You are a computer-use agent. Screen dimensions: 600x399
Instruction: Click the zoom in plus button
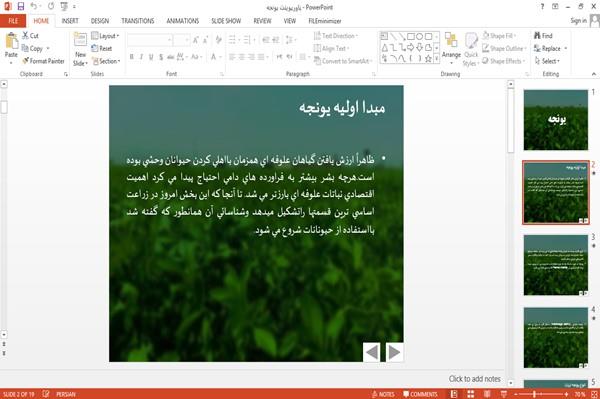566,394
